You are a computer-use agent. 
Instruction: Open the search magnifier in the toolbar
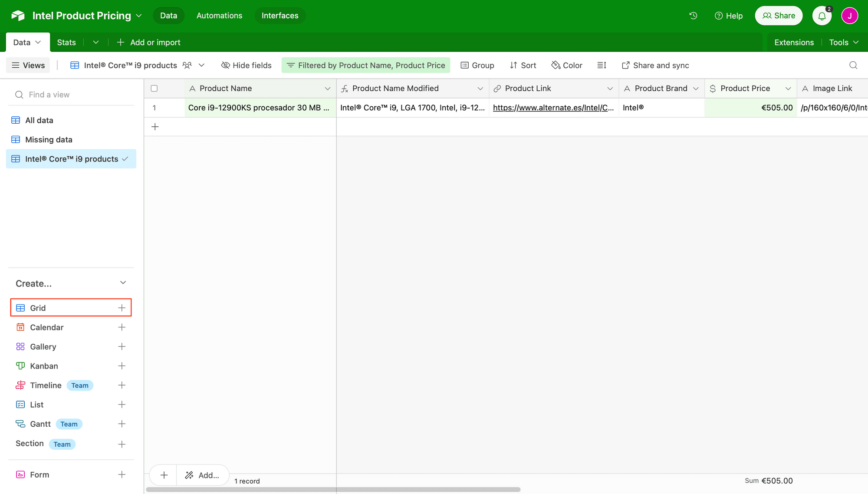click(x=853, y=65)
